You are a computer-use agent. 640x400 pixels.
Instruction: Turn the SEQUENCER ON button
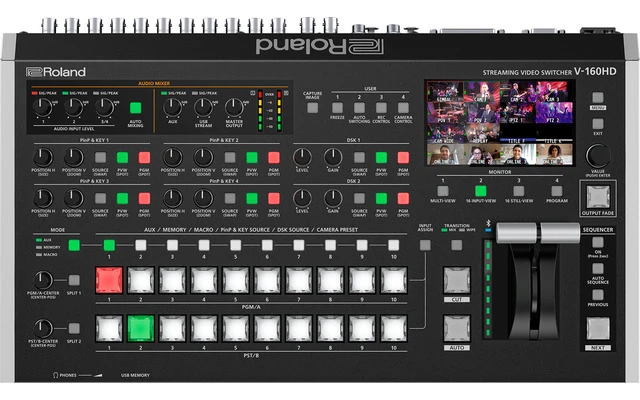(598, 242)
